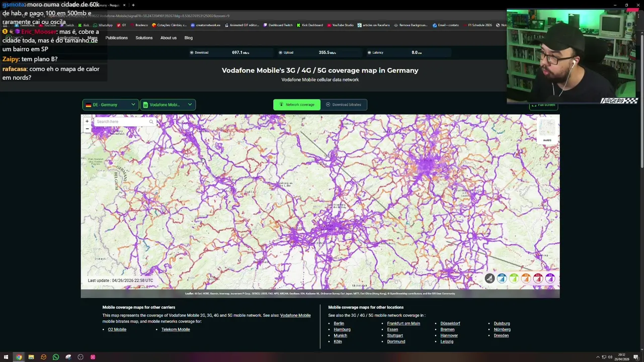Open WhatsApp from the taskbar
644x362 pixels.
[x=56, y=357]
